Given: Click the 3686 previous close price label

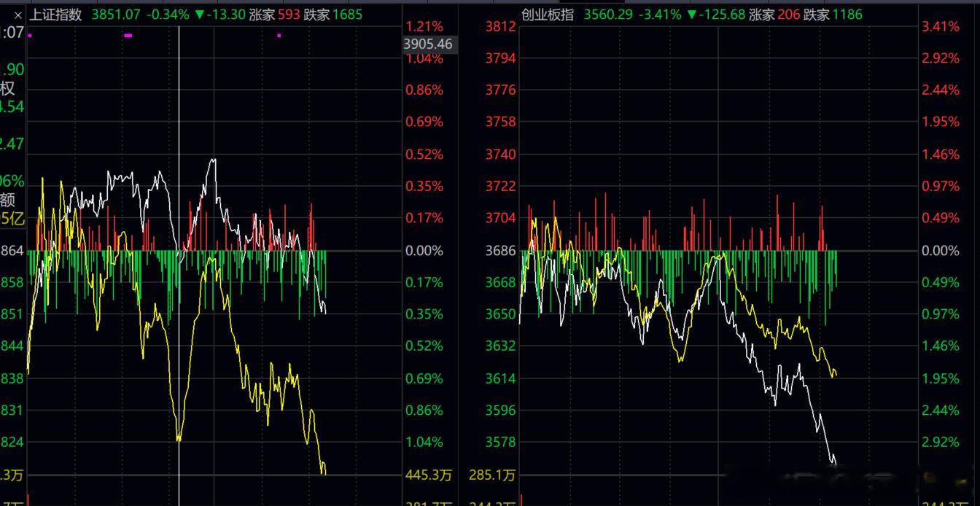Looking at the screenshot, I should [x=501, y=250].
